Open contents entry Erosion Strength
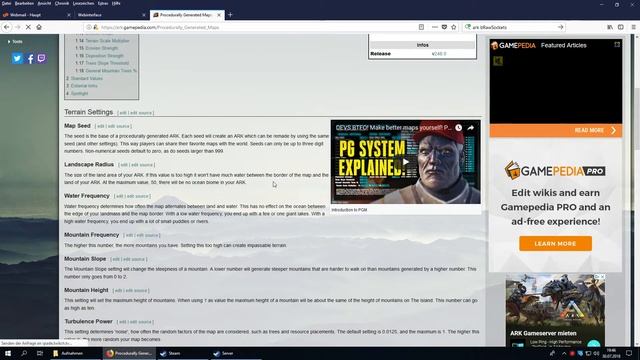Image resolution: width=640 pixels, height=360 pixels. pyautogui.click(x=102, y=48)
